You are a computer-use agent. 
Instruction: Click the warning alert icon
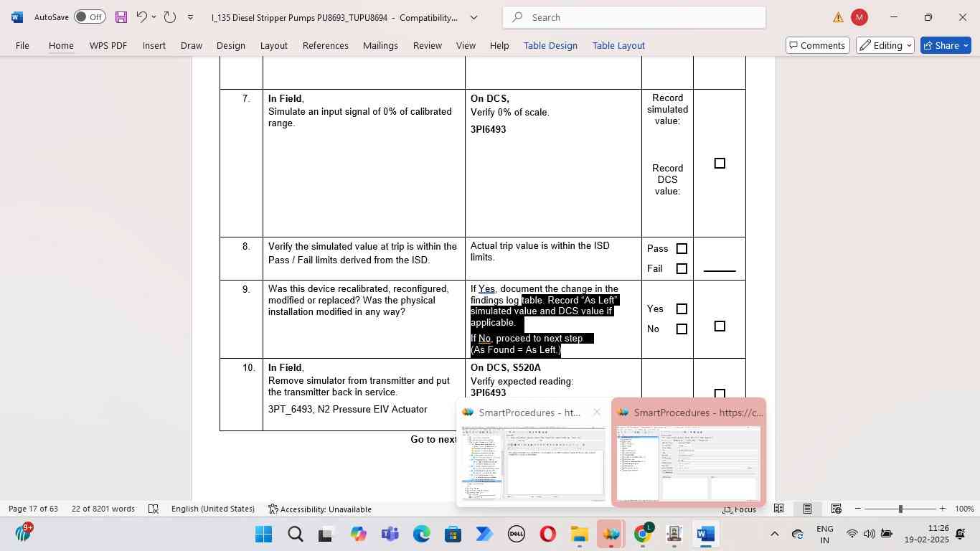coord(838,17)
